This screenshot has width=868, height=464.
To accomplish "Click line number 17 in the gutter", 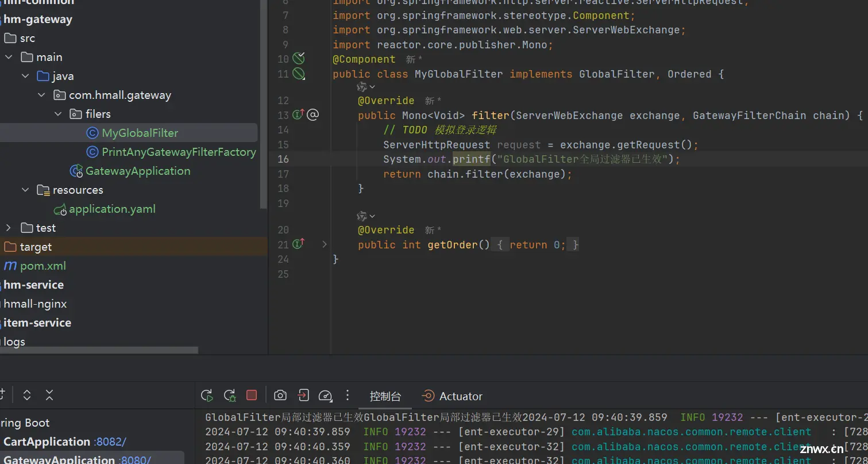I will coord(283,174).
